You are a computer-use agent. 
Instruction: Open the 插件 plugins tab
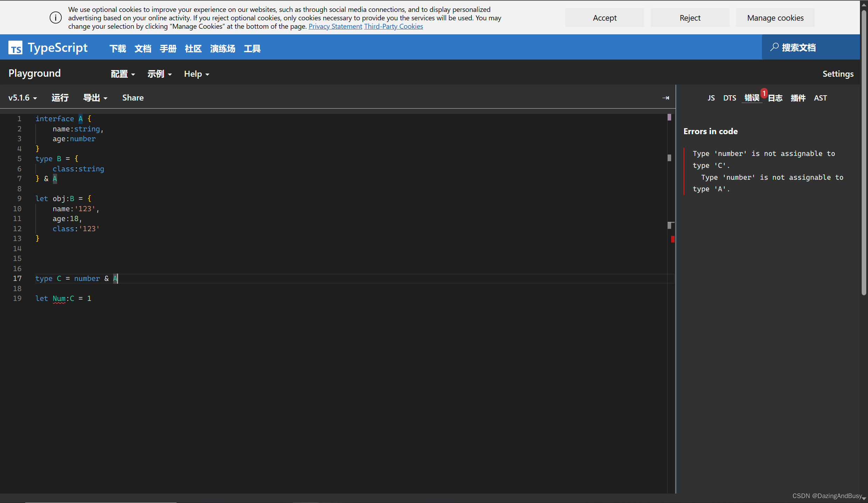[798, 98]
